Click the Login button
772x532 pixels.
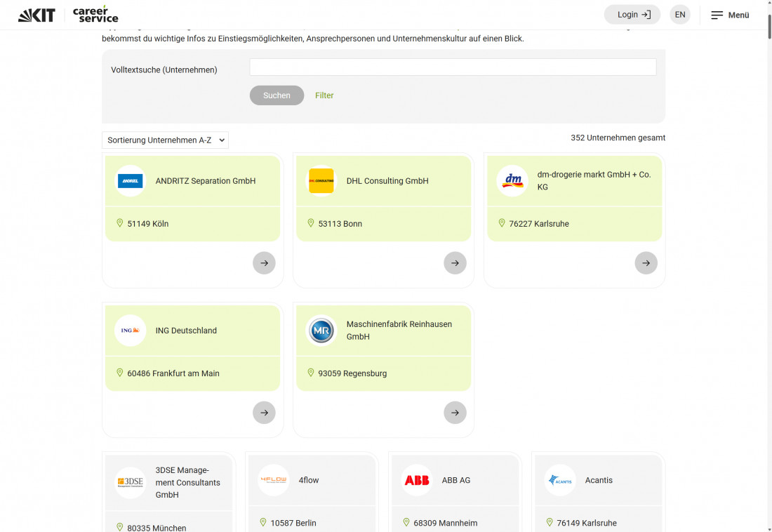click(x=632, y=15)
